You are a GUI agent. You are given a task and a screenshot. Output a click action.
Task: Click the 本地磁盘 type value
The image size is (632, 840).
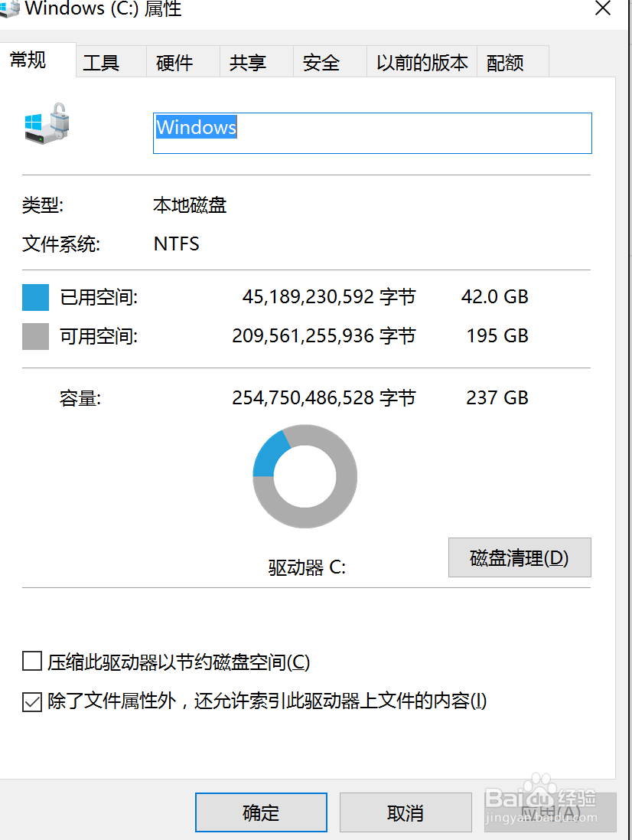pyautogui.click(x=190, y=205)
